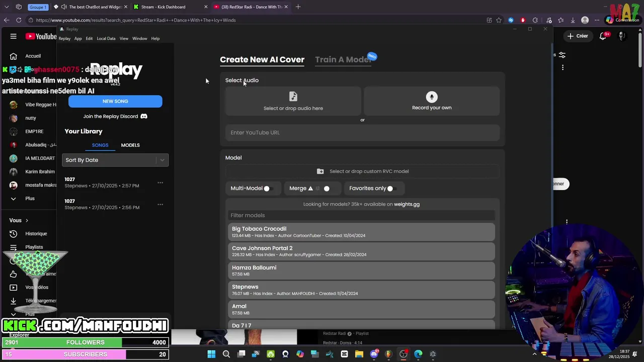Select the Amal model
The width and height of the screenshot is (644, 362).
361,309
